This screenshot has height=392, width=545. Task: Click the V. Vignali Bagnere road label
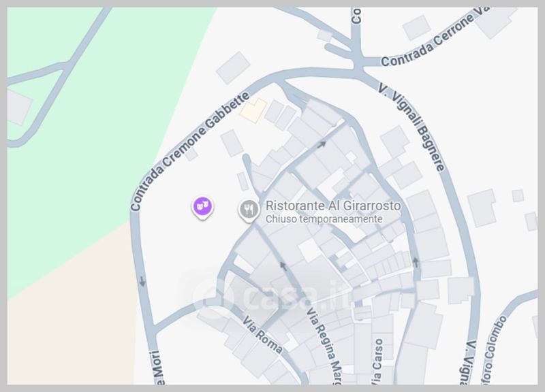point(412,128)
